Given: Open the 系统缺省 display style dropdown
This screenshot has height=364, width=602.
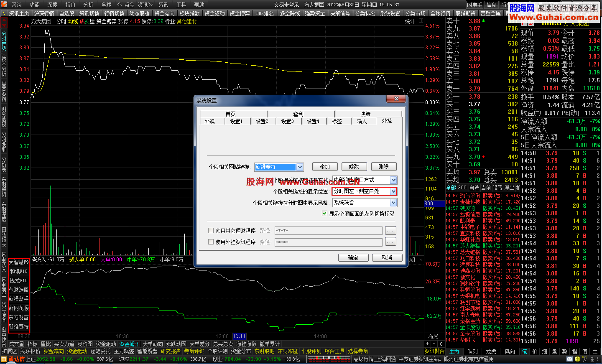Looking at the screenshot, I should point(393,203).
